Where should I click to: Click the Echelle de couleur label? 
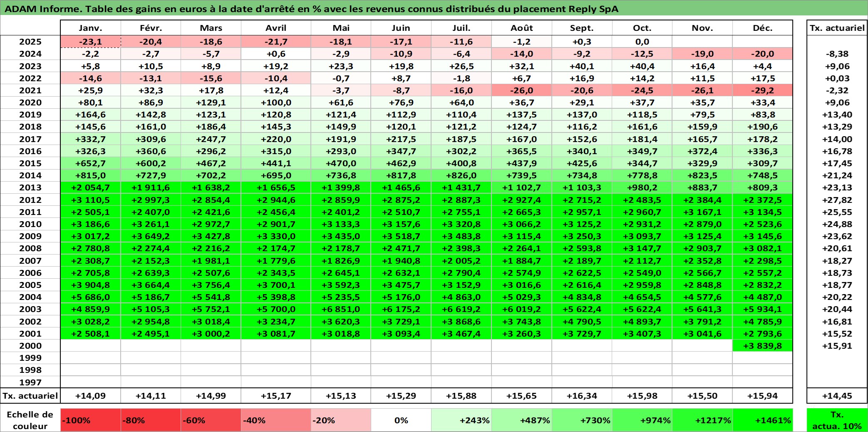coord(30,420)
